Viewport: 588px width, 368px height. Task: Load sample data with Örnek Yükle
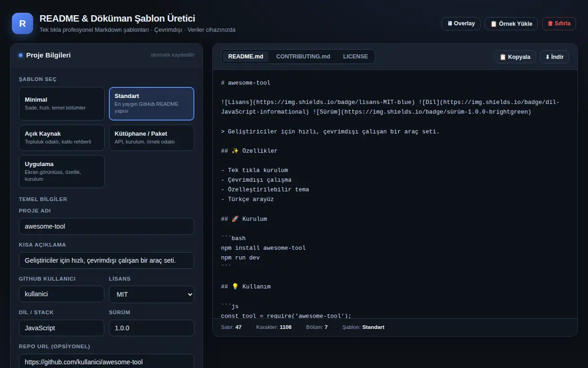(511, 24)
